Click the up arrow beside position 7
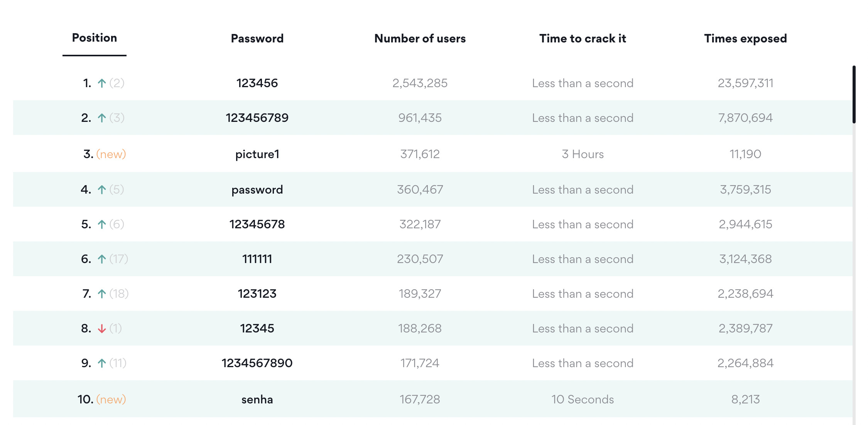This screenshot has width=868, height=425. (x=102, y=294)
